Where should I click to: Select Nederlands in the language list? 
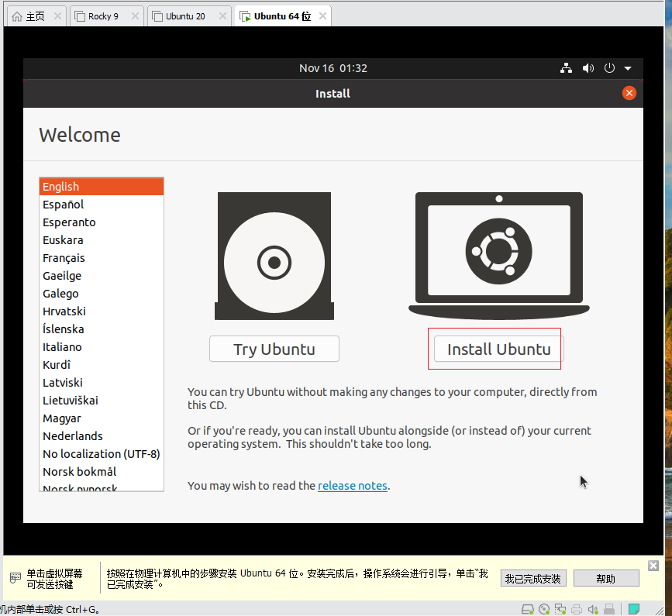point(101,435)
